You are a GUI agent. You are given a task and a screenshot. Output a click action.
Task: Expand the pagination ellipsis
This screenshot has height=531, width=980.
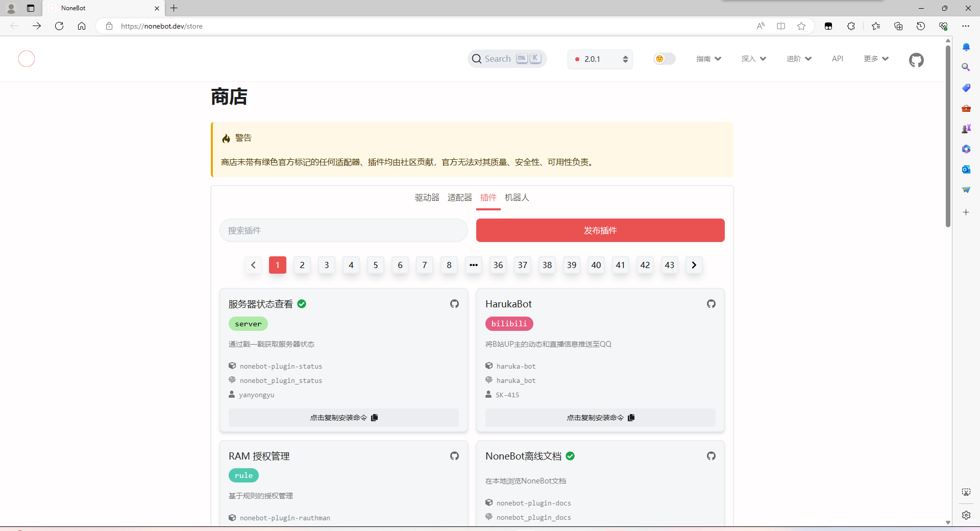[474, 265]
